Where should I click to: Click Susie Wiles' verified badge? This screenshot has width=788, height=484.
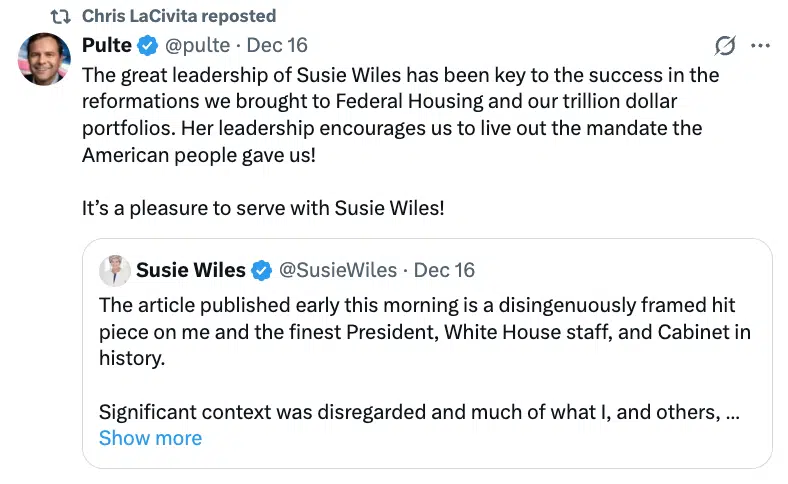261,270
